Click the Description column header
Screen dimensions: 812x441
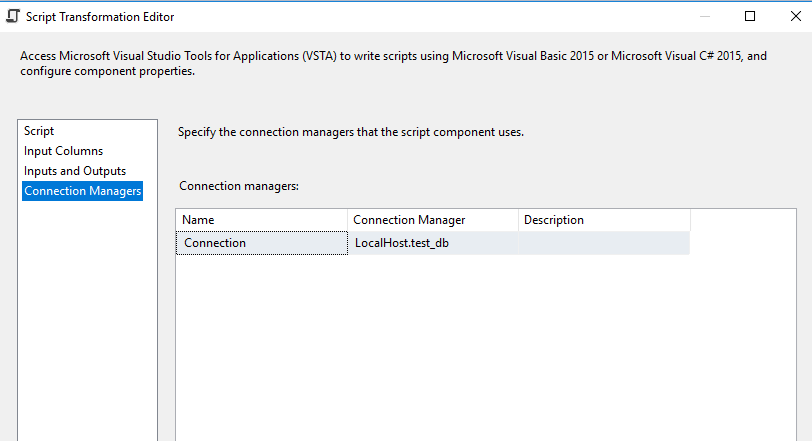[x=603, y=220]
